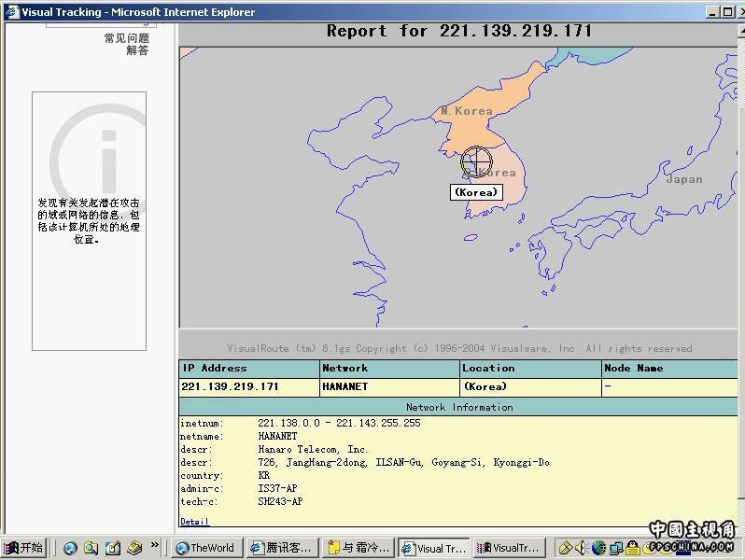
Task: Click the magnifier folder quick launch icon
Action: point(91,548)
